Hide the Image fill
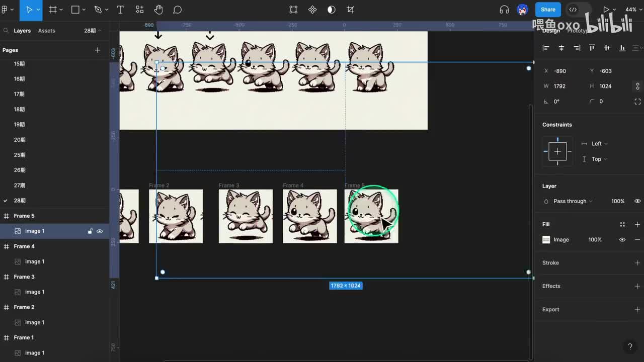644x362 pixels. [x=622, y=240]
